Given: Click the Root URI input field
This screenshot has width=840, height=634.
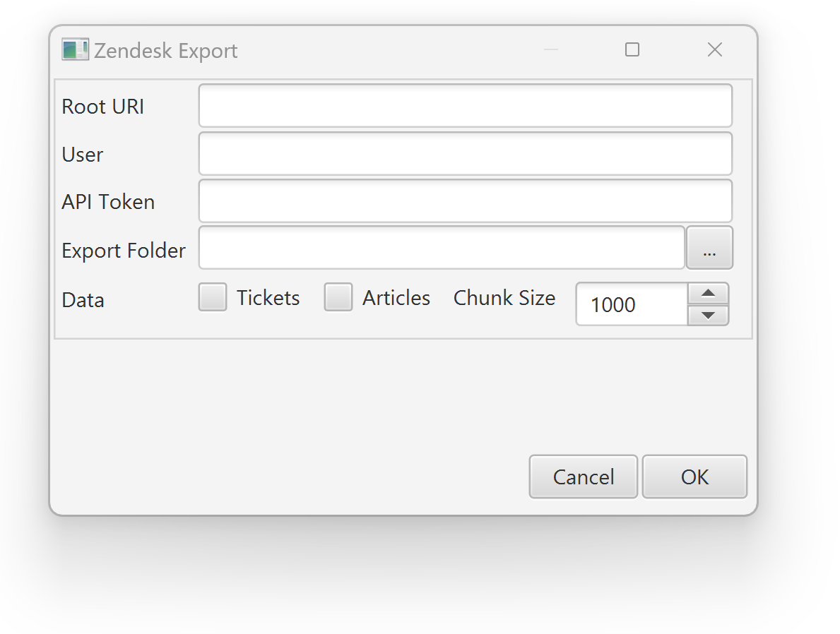Looking at the screenshot, I should [x=465, y=106].
